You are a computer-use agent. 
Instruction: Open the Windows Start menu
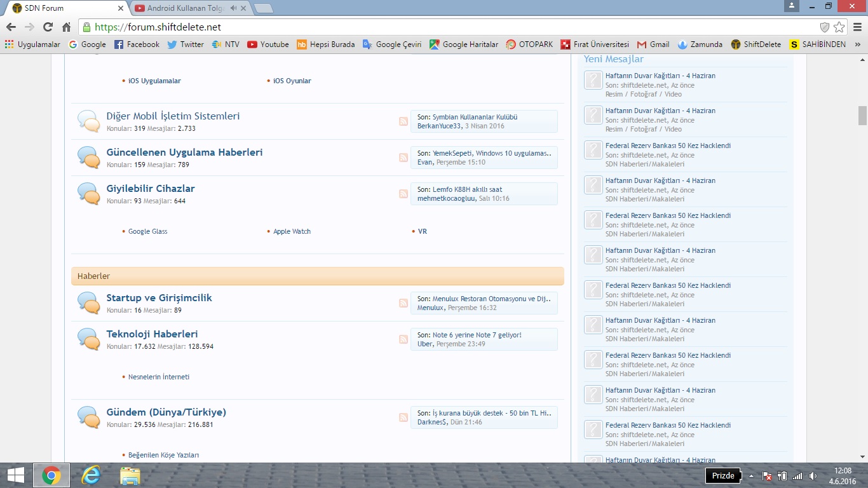[x=16, y=475]
